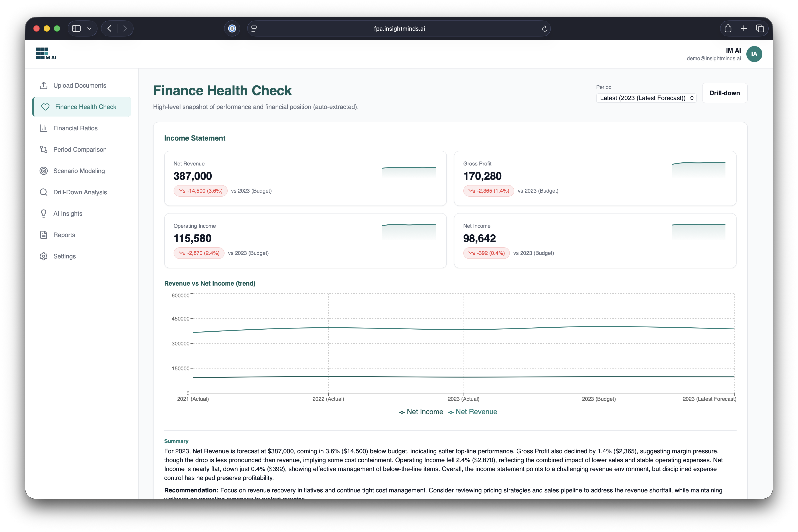The image size is (798, 532).
Task: Click the Reports document icon
Action: (x=43, y=235)
